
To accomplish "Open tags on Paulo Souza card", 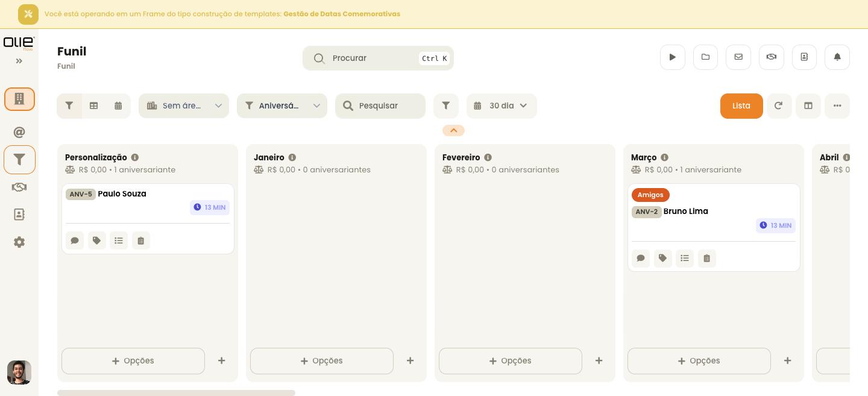I will click(96, 240).
